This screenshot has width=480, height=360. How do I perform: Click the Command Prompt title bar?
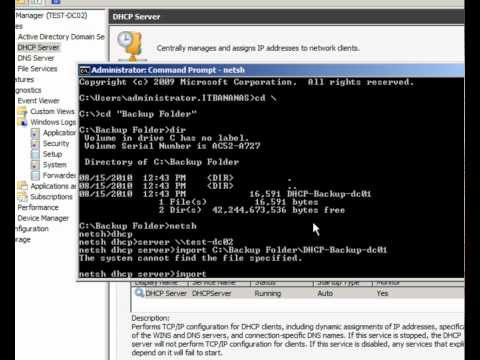[271, 70]
